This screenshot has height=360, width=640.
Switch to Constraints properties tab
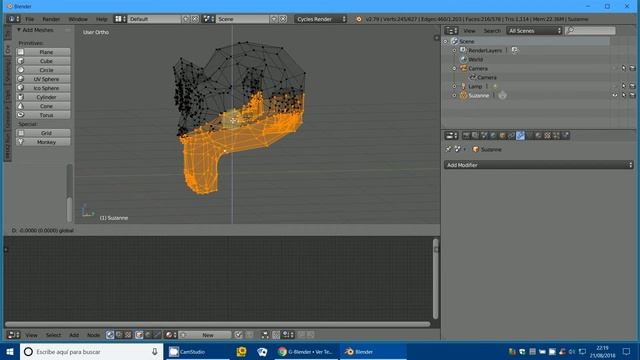pyautogui.click(x=511, y=136)
